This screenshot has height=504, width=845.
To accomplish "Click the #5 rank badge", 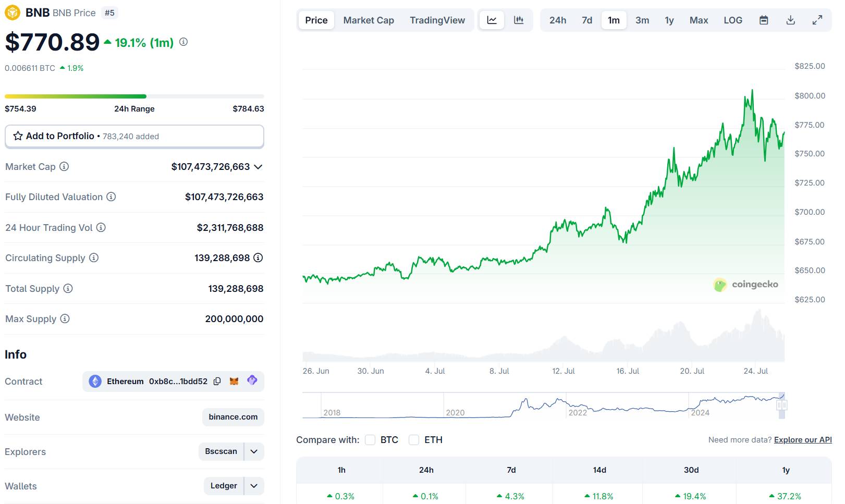I will (109, 13).
